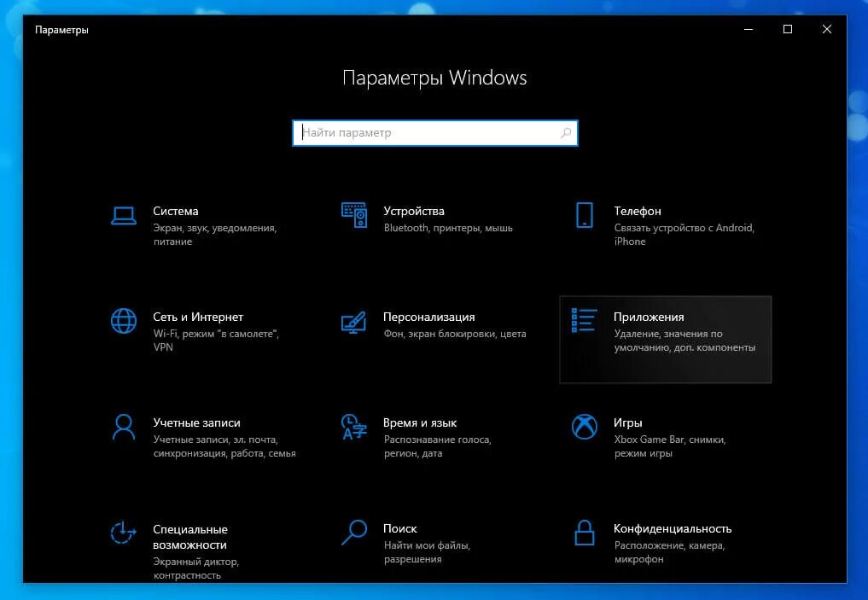Screen dimensions: 868x600
Task: Open the Конфиденциальность settings title
Action: [673, 528]
